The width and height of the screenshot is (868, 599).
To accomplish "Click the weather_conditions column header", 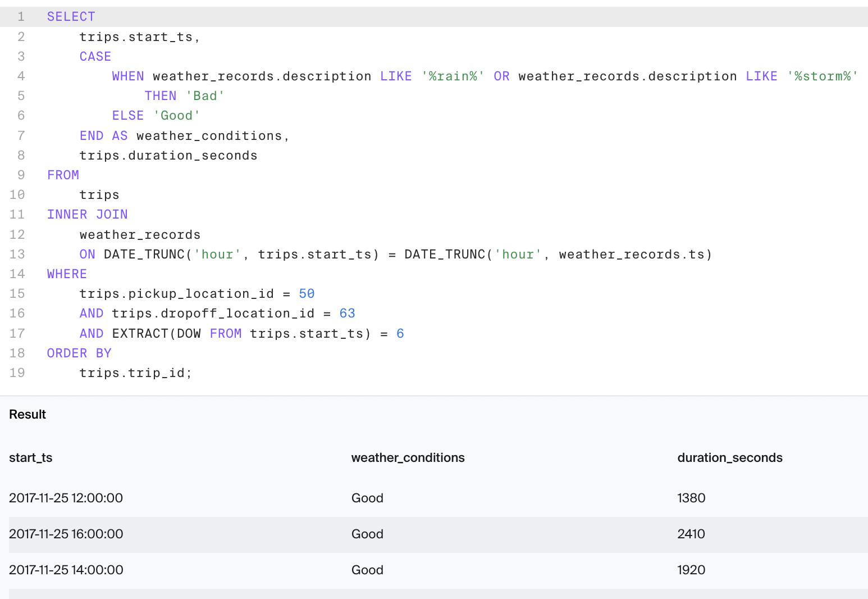I will tap(408, 458).
